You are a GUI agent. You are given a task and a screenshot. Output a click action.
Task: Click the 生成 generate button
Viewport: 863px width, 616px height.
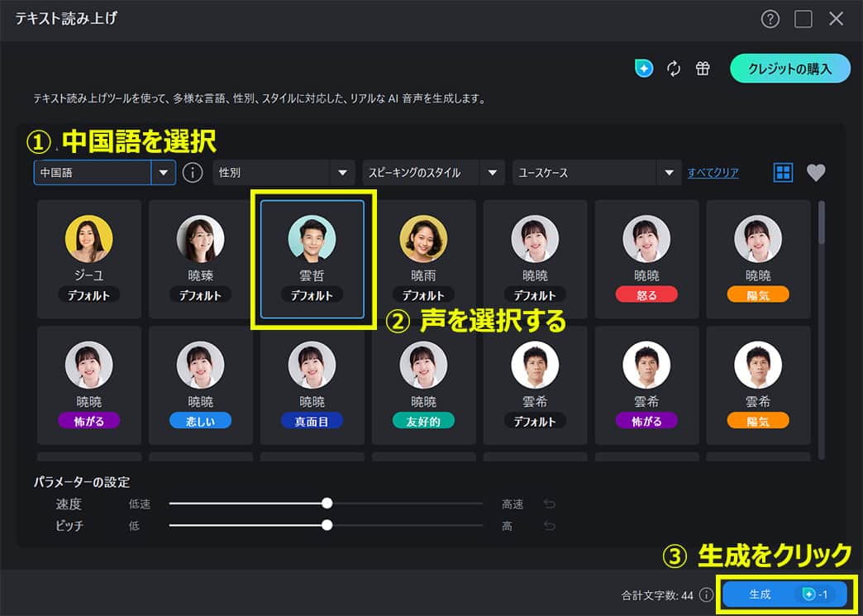pyautogui.click(x=785, y=594)
